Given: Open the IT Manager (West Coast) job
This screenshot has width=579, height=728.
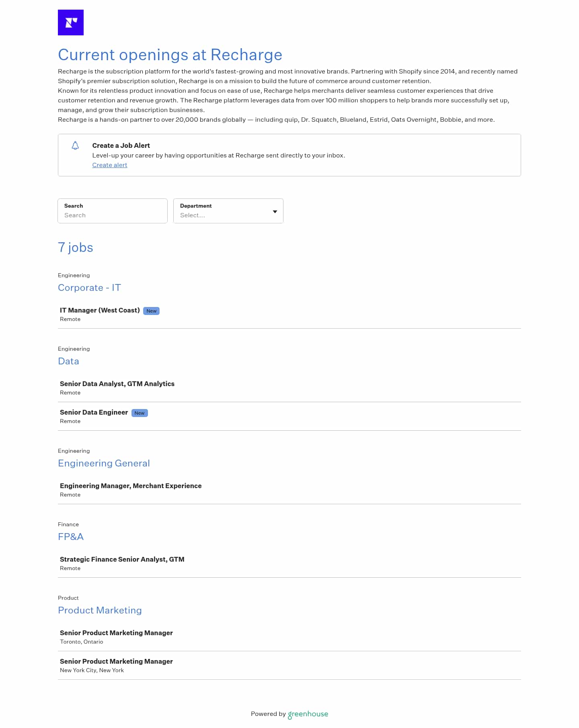Looking at the screenshot, I should 100,311.
